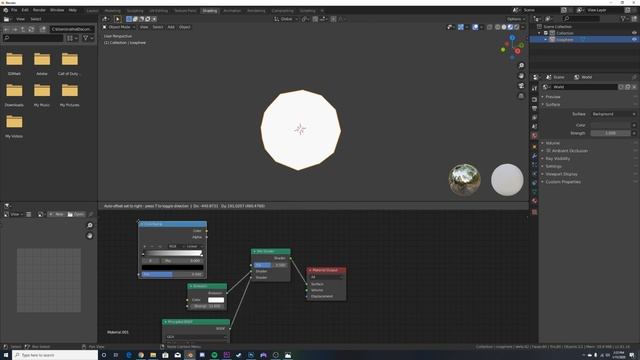640x360 pixels.
Task: Open the Modifiers properties wrench tab
Action: click(534, 156)
